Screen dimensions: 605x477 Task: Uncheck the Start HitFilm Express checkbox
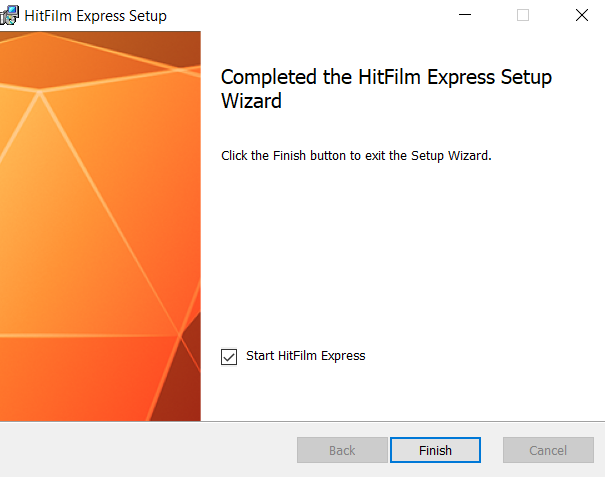[x=229, y=357]
